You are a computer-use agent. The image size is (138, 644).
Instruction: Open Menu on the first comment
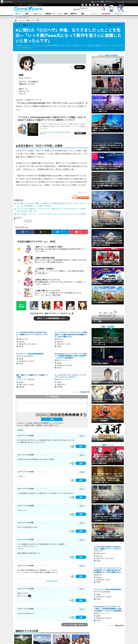point(82,436)
